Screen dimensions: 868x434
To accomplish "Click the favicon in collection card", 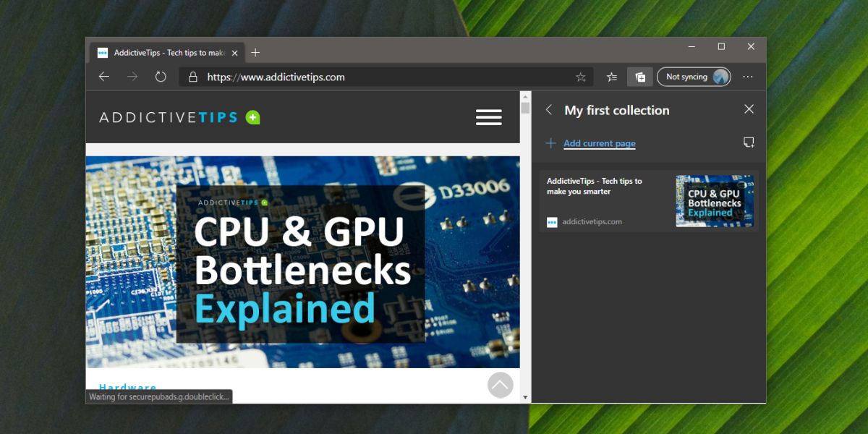I will (552, 222).
